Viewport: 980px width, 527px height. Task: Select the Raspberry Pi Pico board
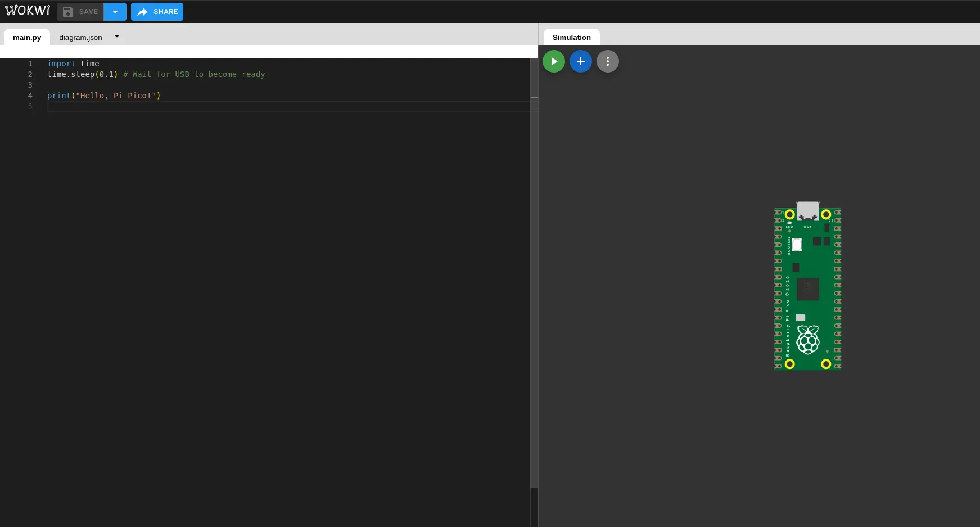click(x=808, y=287)
